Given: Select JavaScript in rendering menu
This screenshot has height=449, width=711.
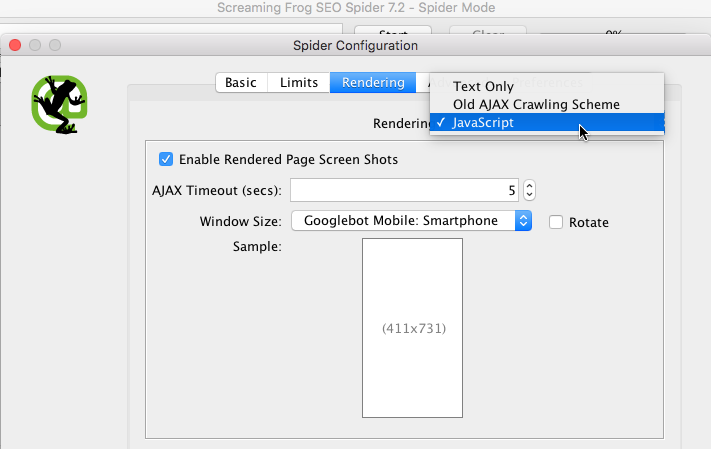Looking at the screenshot, I should pyautogui.click(x=483, y=123).
